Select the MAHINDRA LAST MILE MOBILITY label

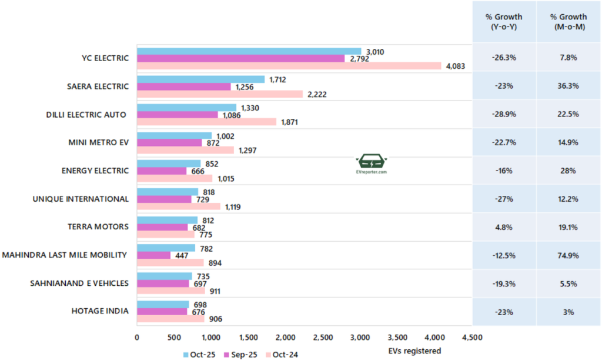pyautogui.click(x=65, y=255)
